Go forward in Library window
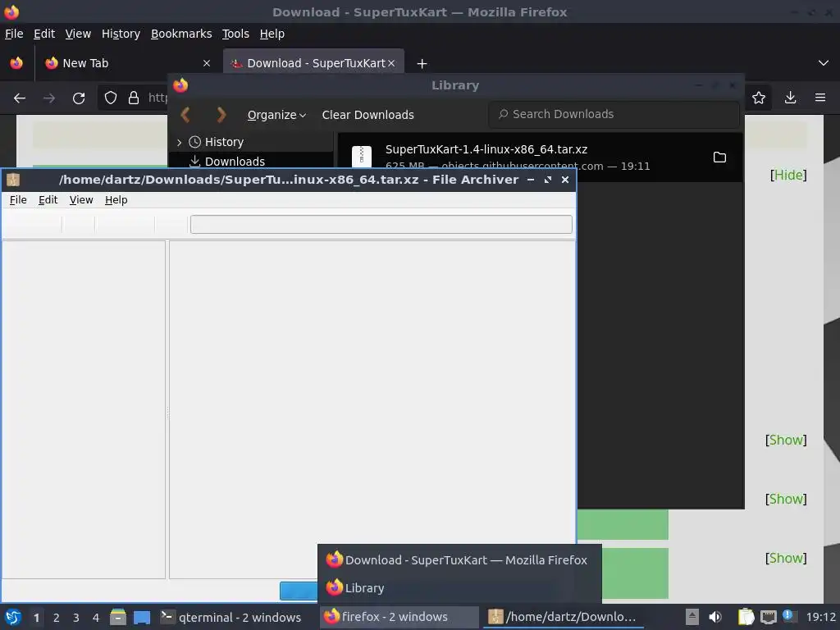Image resolution: width=840 pixels, height=630 pixels. pos(221,115)
